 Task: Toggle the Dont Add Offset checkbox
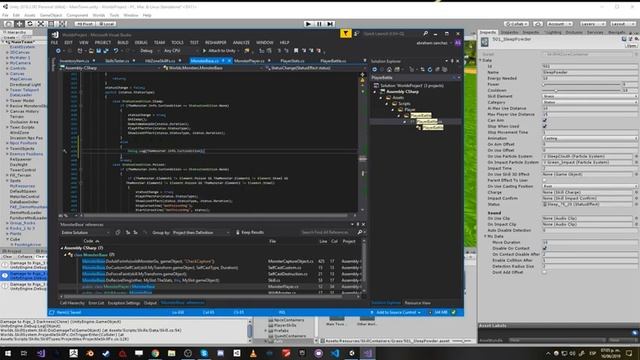544,272
